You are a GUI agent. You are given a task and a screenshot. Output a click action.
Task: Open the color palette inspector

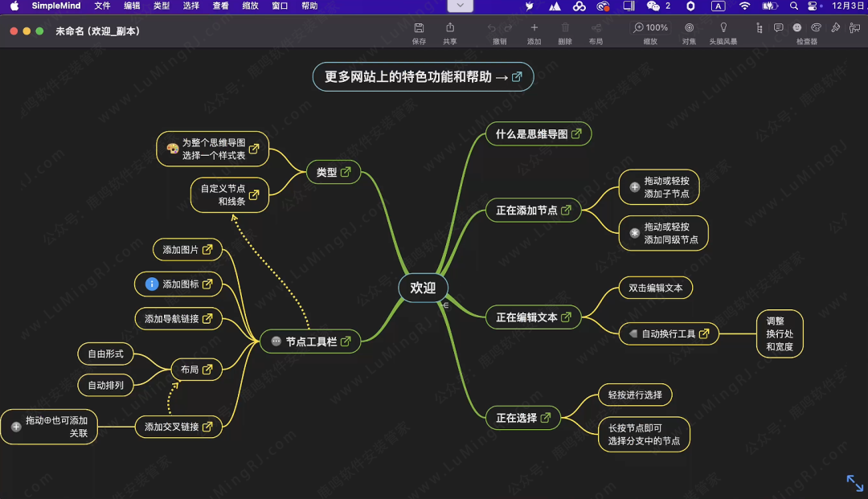click(x=816, y=27)
